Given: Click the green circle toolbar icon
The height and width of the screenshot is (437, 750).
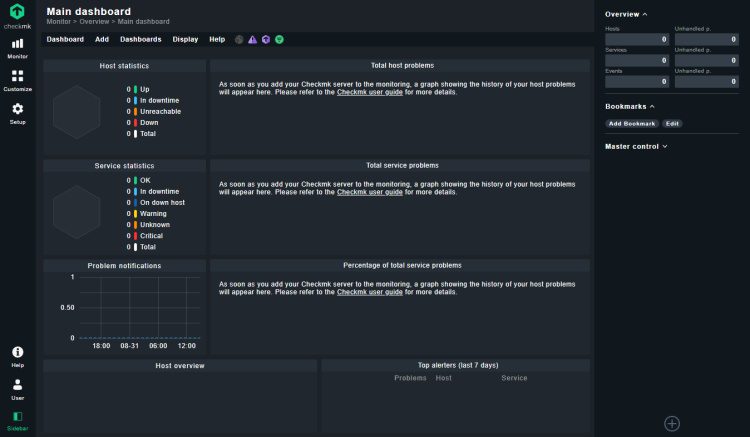Looking at the screenshot, I should pyautogui.click(x=279, y=40).
